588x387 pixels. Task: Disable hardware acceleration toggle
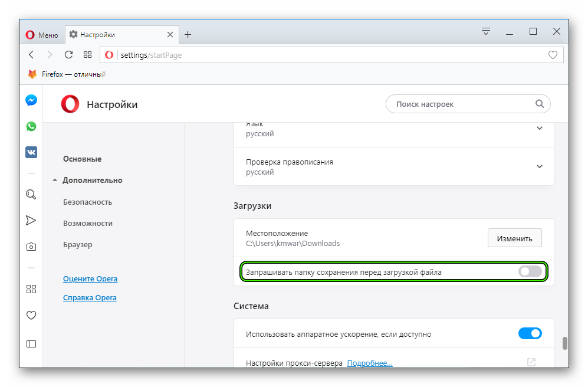click(530, 333)
